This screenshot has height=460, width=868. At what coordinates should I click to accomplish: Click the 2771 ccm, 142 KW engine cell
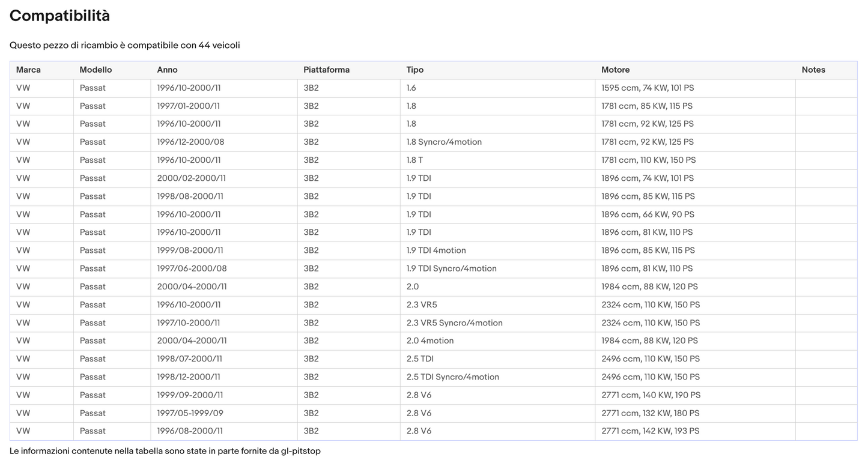point(650,431)
